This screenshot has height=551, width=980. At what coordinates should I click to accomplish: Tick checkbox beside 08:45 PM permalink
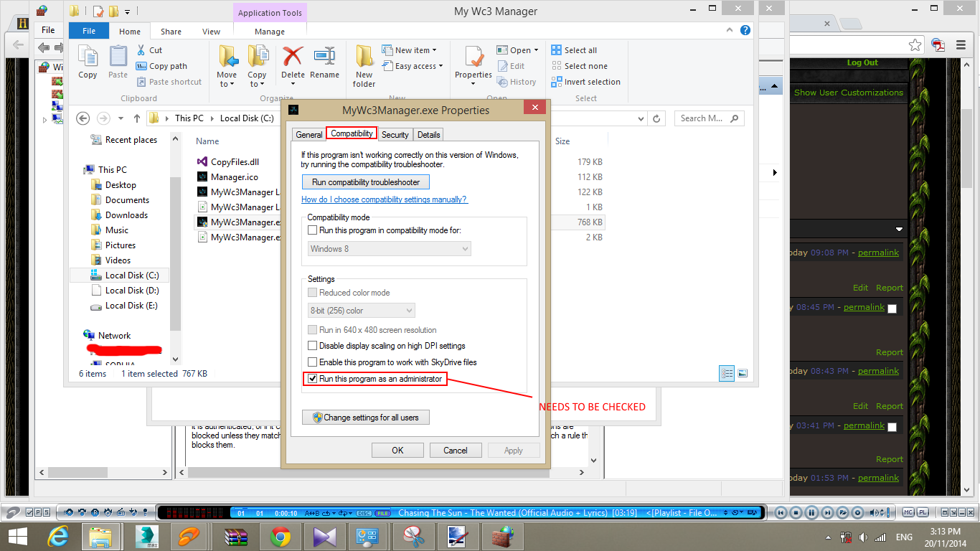click(892, 309)
